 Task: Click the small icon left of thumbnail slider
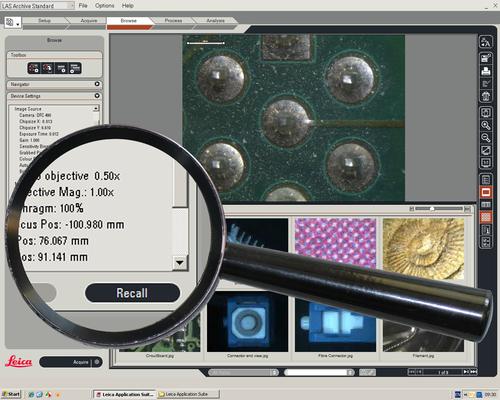pos(412,209)
